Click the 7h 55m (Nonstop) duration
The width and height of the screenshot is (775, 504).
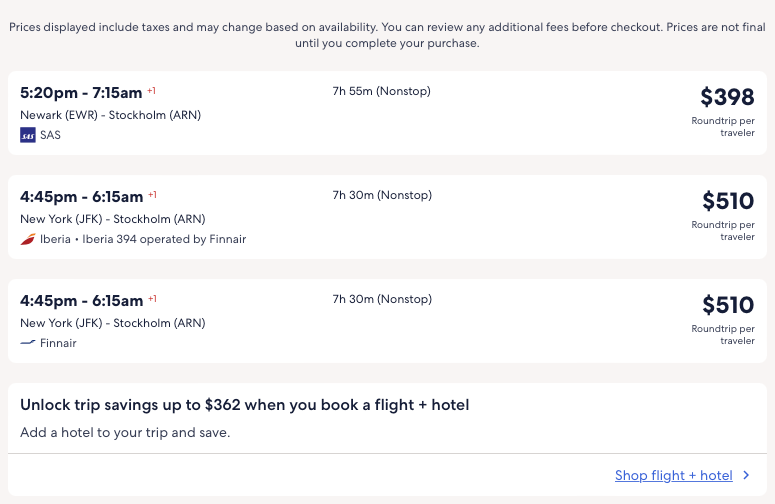tap(381, 91)
